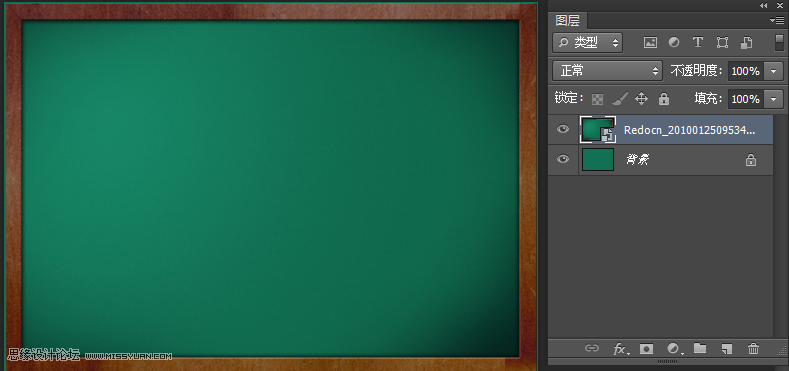This screenshot has height=371, width=789.
Task: Click the fill (填充) value field
Action: click(x=746, y=99)
